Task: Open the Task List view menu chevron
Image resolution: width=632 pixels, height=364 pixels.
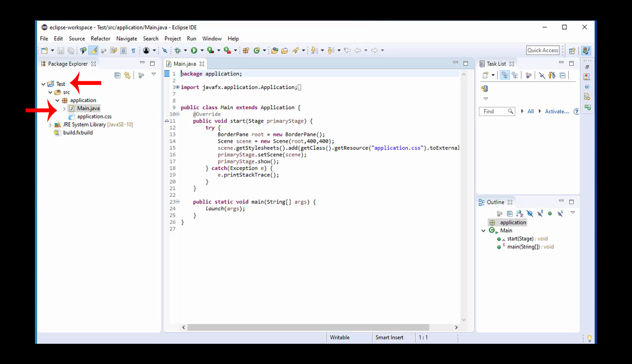Action: pyautogui.click(x=485, y=98)
